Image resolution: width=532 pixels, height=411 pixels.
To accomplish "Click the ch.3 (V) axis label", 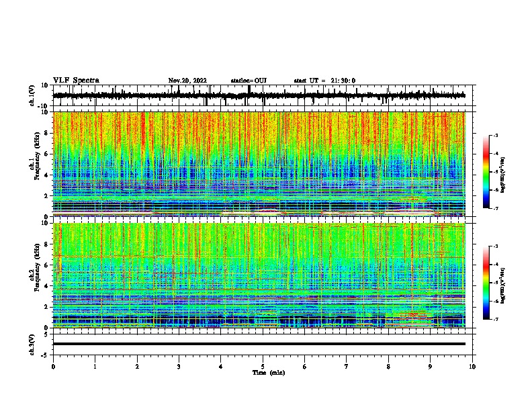I will 32,345.
